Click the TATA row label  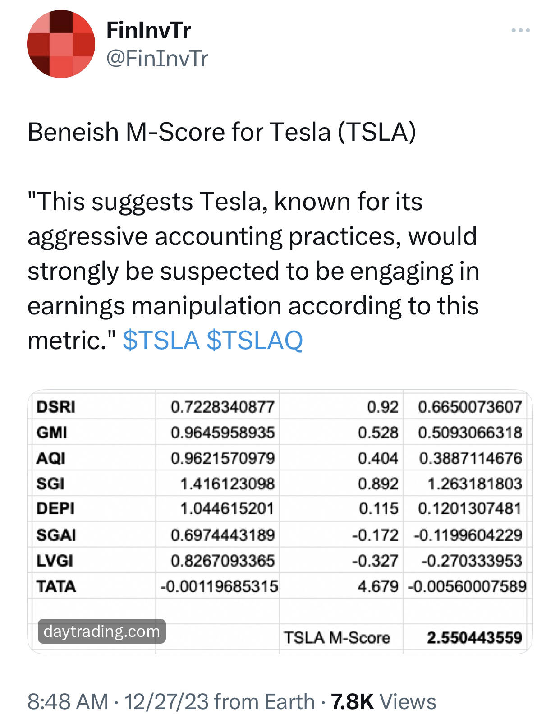[x=56, y=586]
